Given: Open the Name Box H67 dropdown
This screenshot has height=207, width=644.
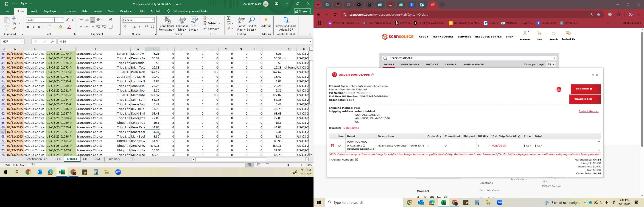Looking at the screenshot, I should tap(22, 41).
